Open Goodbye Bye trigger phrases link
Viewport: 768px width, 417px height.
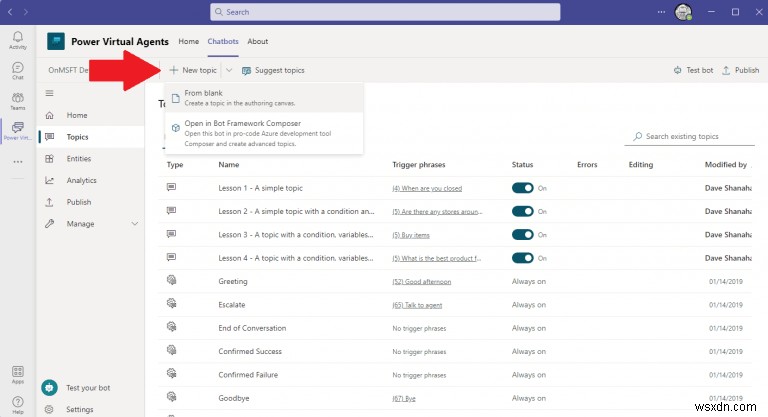point(404,398)
